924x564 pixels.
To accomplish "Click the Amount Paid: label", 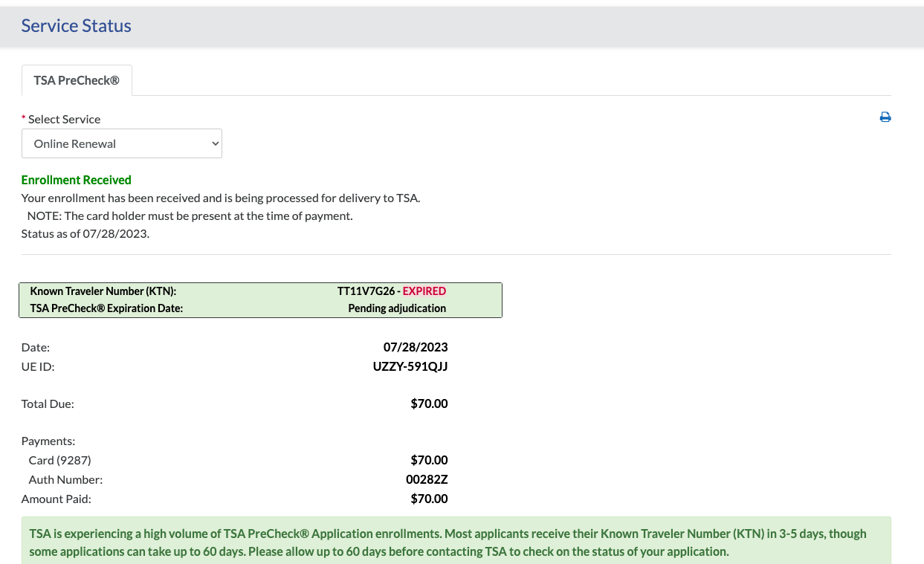I will [56, 499].
